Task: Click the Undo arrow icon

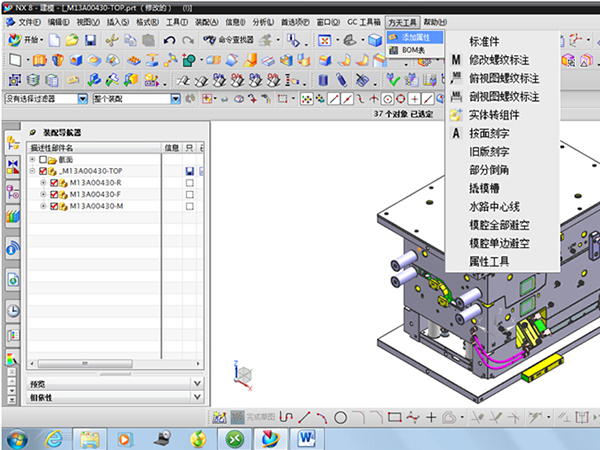Action: tap(168, 40)
